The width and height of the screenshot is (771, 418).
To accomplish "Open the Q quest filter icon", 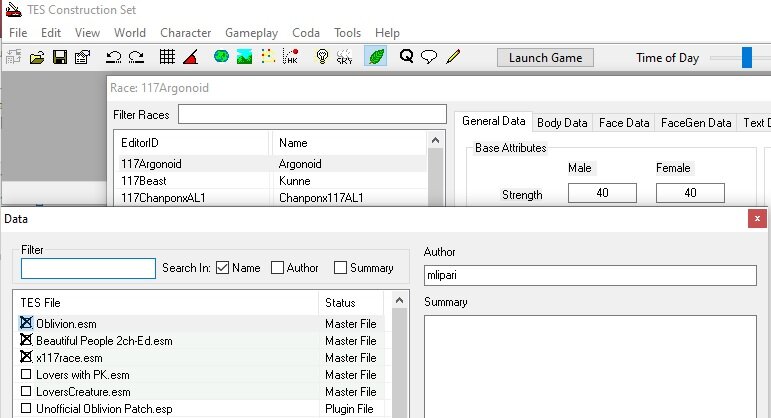I will point(407,57).
